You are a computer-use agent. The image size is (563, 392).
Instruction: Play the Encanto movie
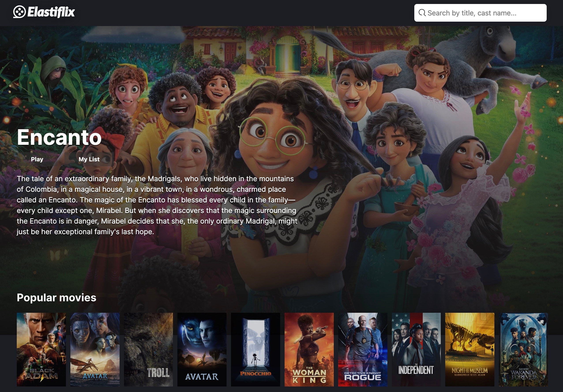tap(37, 159)
